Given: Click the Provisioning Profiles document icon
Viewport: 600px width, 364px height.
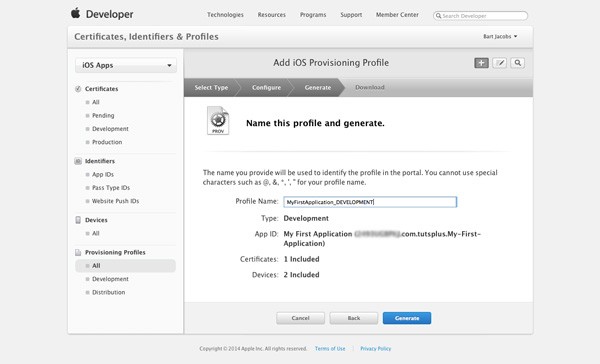Looking at the screenshot, I should [78, 253].
